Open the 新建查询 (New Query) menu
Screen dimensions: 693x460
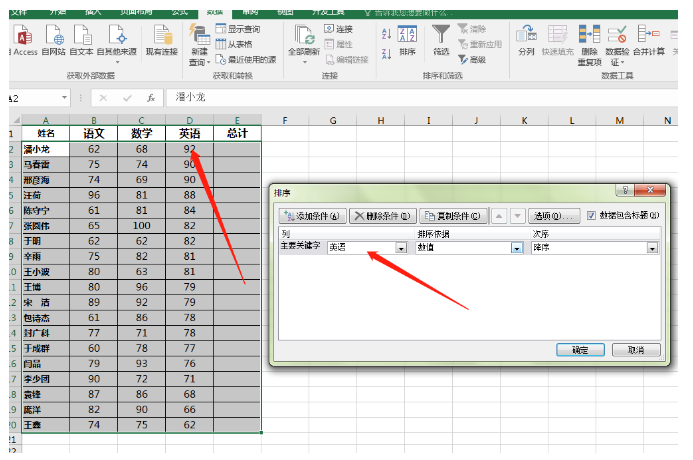pyautogui.click(x=199, y=46)
